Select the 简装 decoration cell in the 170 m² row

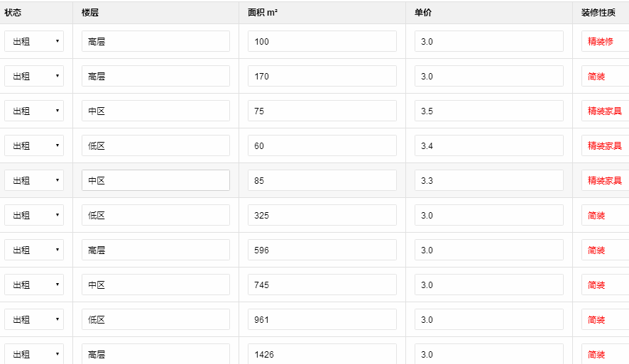coord(596,77)
